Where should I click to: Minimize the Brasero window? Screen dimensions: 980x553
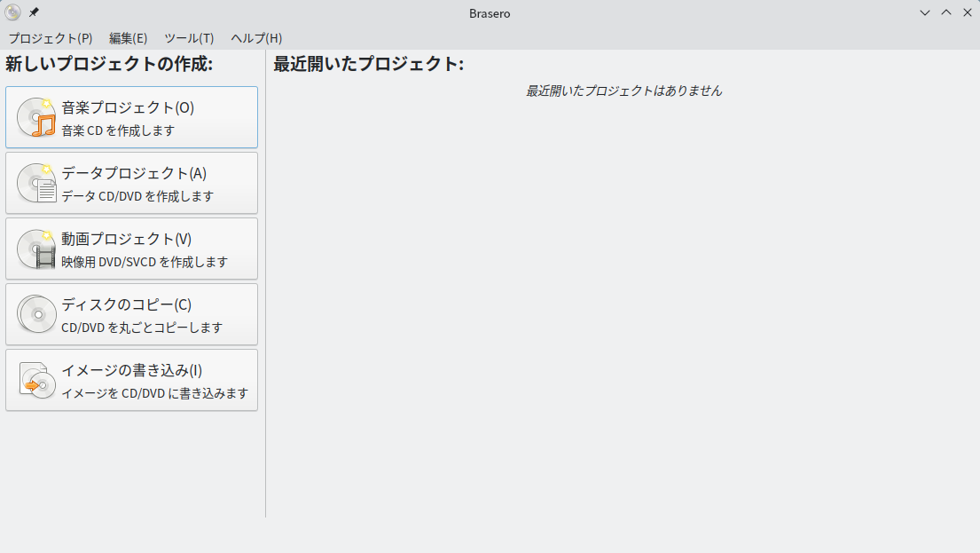925,12
